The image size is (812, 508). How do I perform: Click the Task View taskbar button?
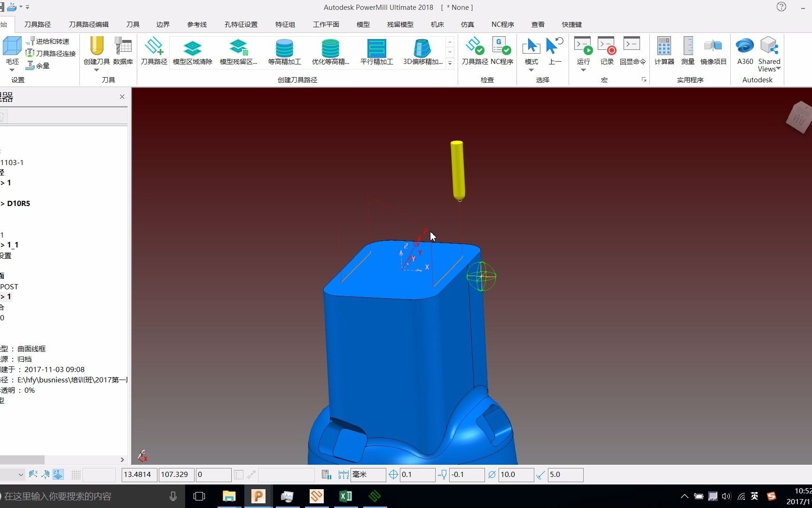pos(199,496)
